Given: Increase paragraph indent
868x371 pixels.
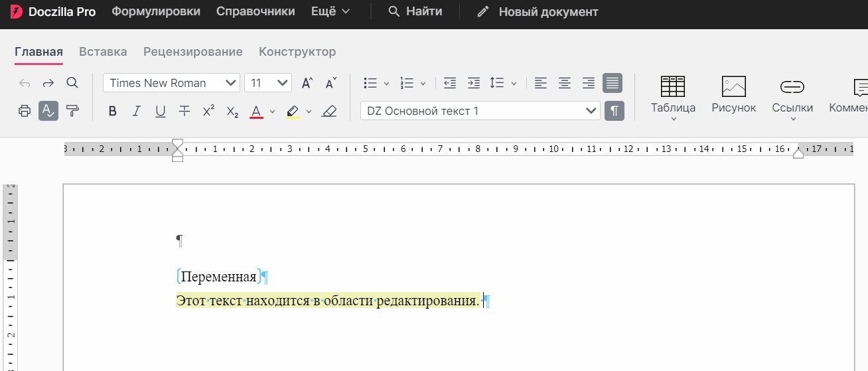Looking at the screenshot, I should pyautogui.click(x=474, y=83).
